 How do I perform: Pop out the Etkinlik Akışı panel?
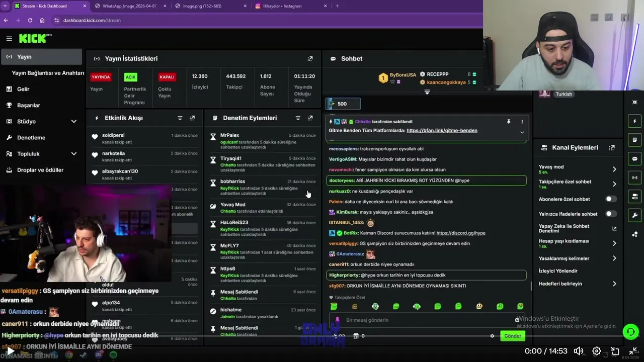[192, 118]
